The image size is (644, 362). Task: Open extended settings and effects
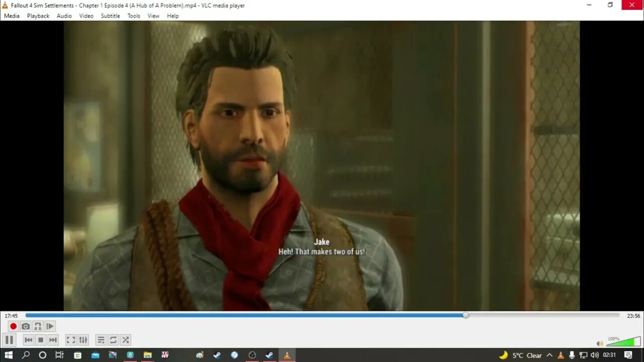click(x=84, y=340)
